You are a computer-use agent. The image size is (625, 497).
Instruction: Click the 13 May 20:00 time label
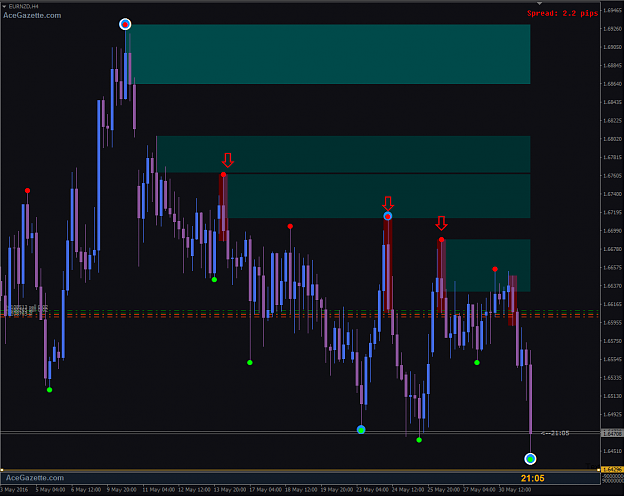(230, 489)
